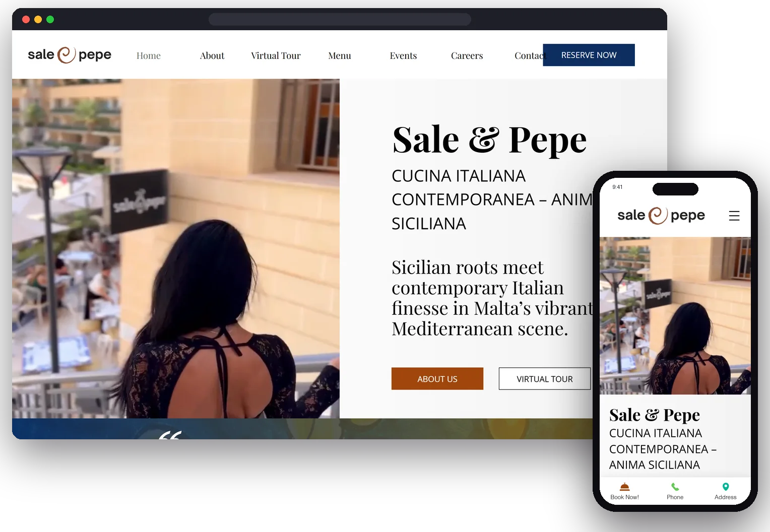
Task: Open the hamburger menu on the phone
Action: [734, 216]
